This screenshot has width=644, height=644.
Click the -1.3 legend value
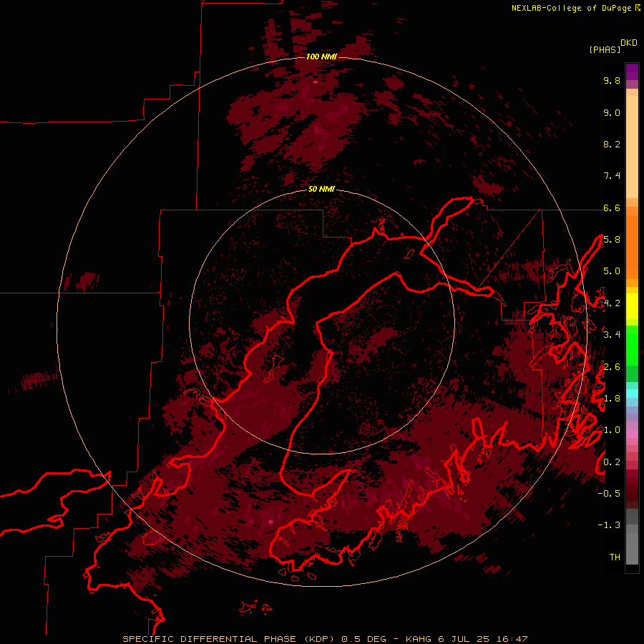pos(609,525)
